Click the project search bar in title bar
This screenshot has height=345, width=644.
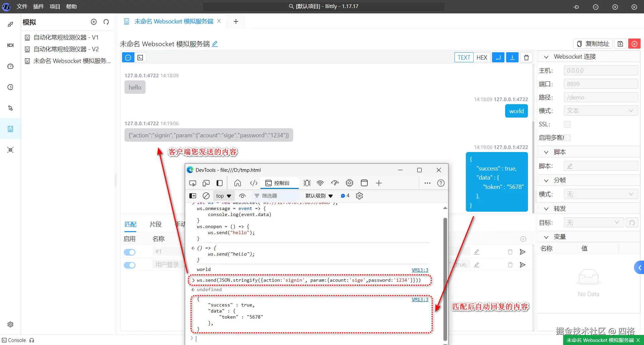(323, 7)
